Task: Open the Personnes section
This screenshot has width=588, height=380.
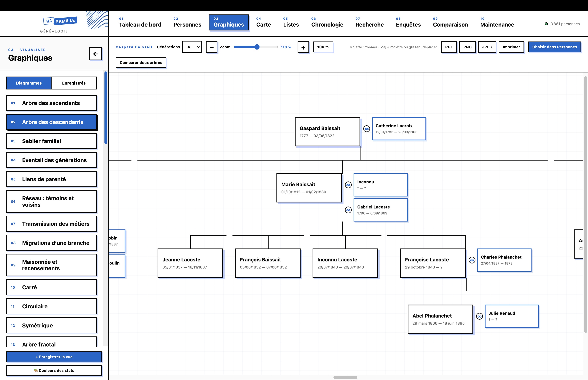Action: [187, 22]
